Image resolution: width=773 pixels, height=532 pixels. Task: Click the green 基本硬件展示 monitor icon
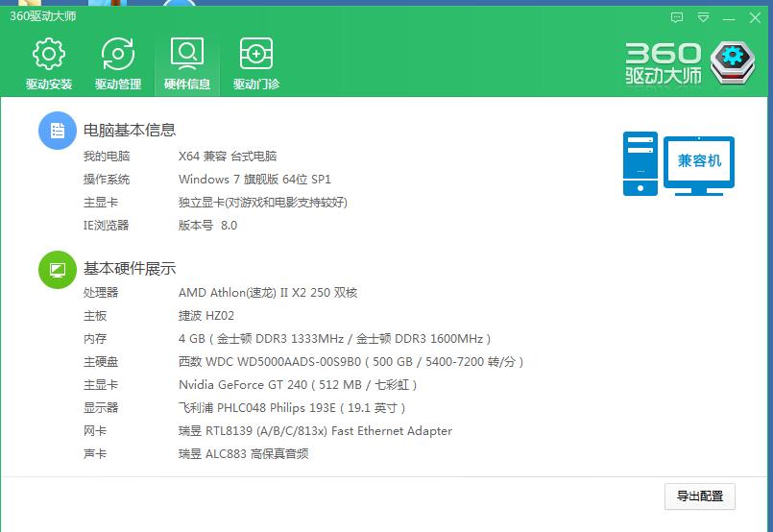pyautogui.click(x=58, y=270)
